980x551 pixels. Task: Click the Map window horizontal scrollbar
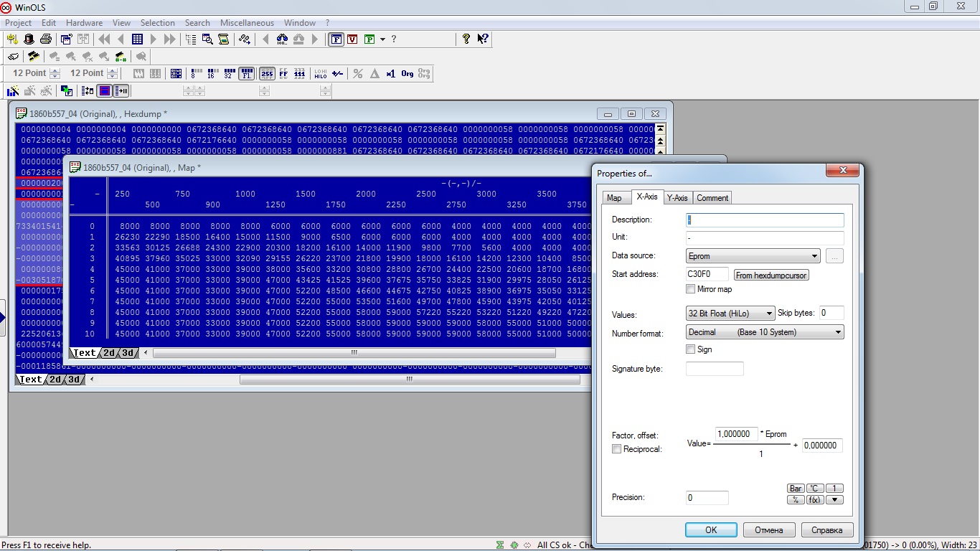pyautogui.click(x=354, y=353)
